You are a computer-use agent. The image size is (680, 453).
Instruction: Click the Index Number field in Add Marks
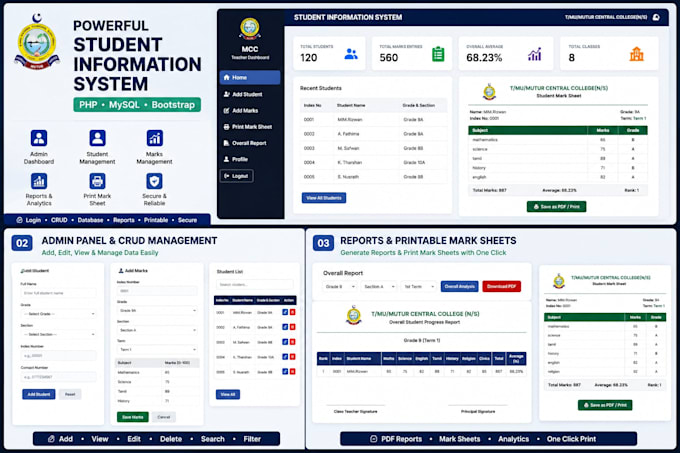click(x=157, y=291)
